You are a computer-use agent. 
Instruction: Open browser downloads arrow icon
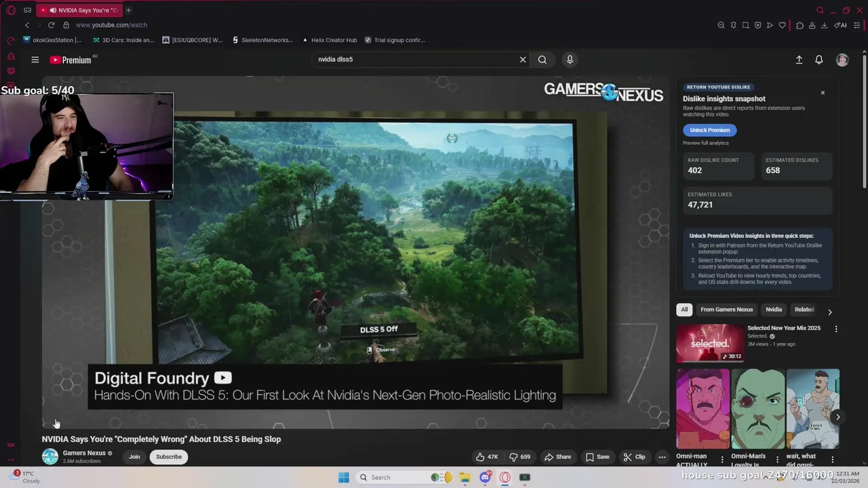pyautogui.click(x=824, y=25)
